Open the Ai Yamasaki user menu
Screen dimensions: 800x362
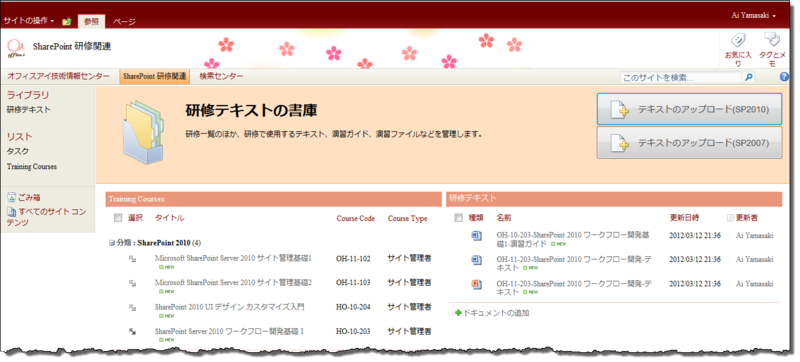click(x=753, y=16)
